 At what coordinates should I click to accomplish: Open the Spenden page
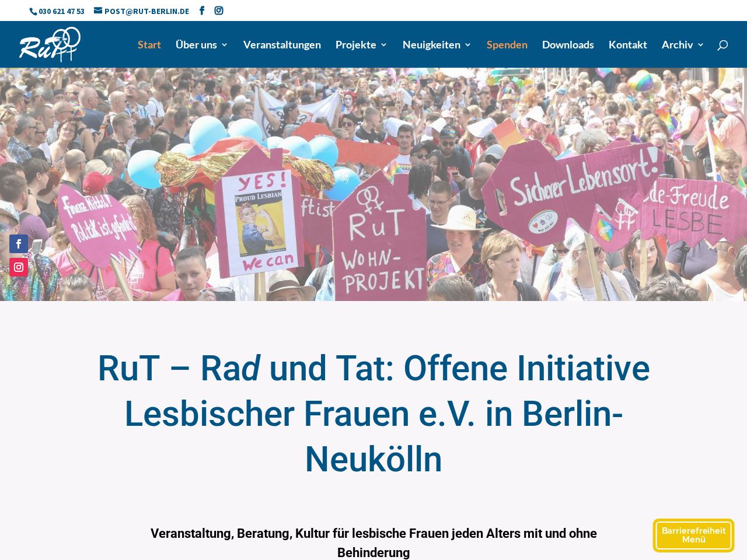507,44
